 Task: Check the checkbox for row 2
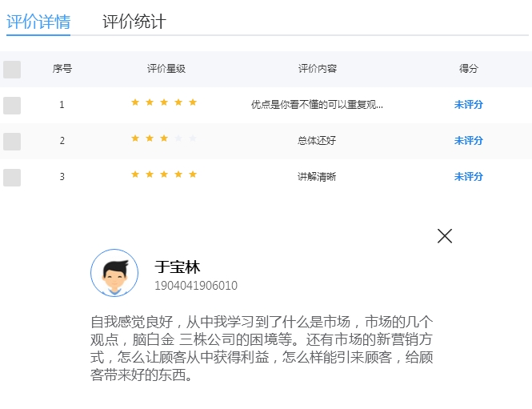[x=12, y=141]
